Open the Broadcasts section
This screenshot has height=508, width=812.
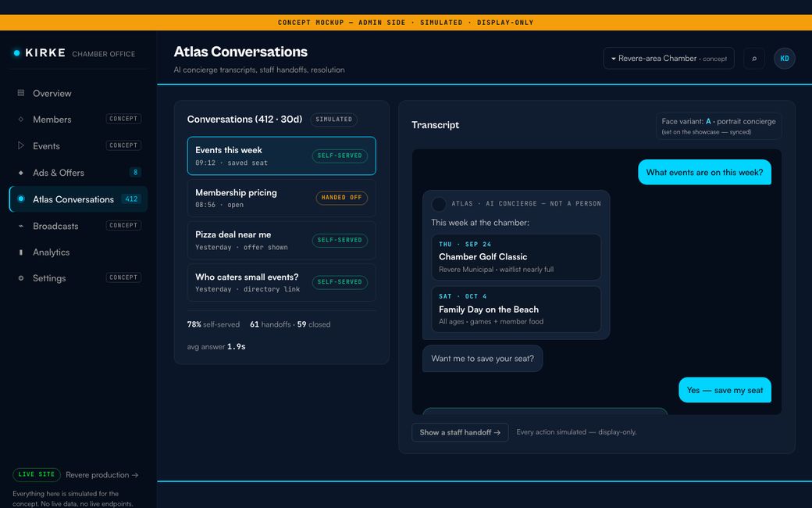click(78, 226)
